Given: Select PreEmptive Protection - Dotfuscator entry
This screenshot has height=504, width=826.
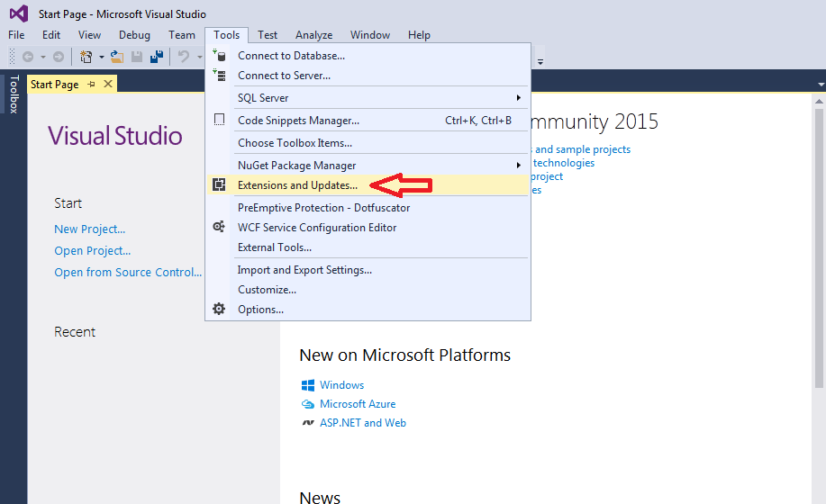Looking at the screenshot, I should point(368,207).
